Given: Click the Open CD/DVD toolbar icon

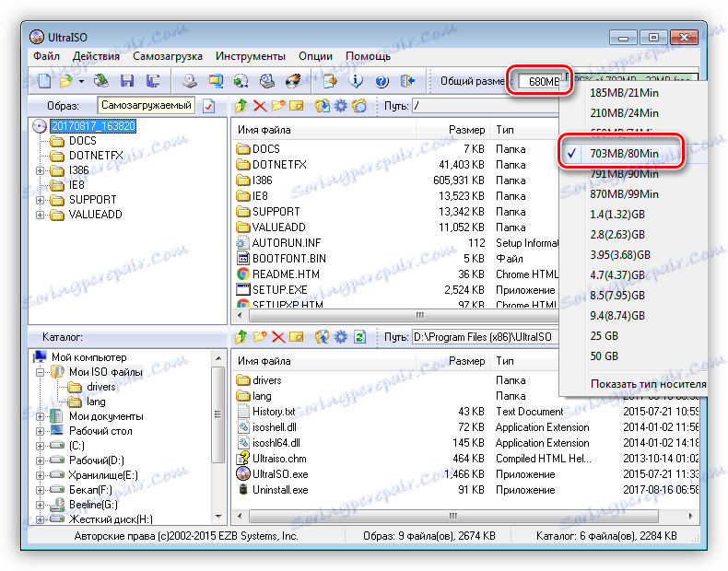Looking at the screenshot, I should click(100, 81).
